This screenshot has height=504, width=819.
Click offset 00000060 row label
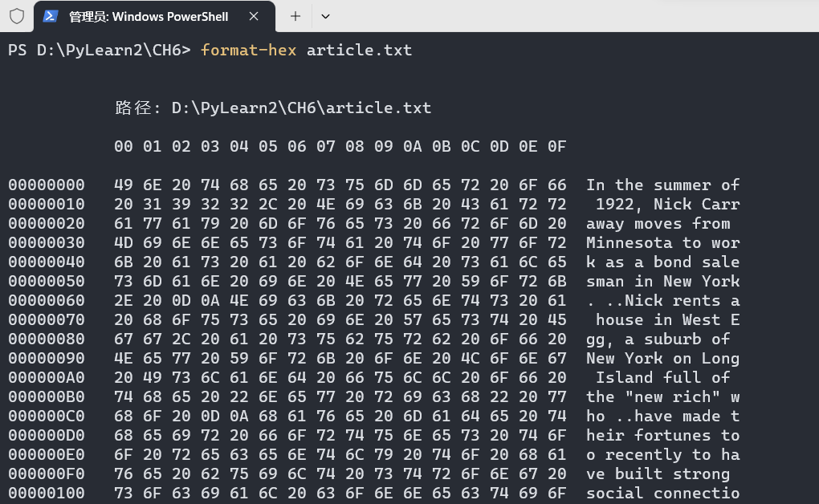[47, 300]
